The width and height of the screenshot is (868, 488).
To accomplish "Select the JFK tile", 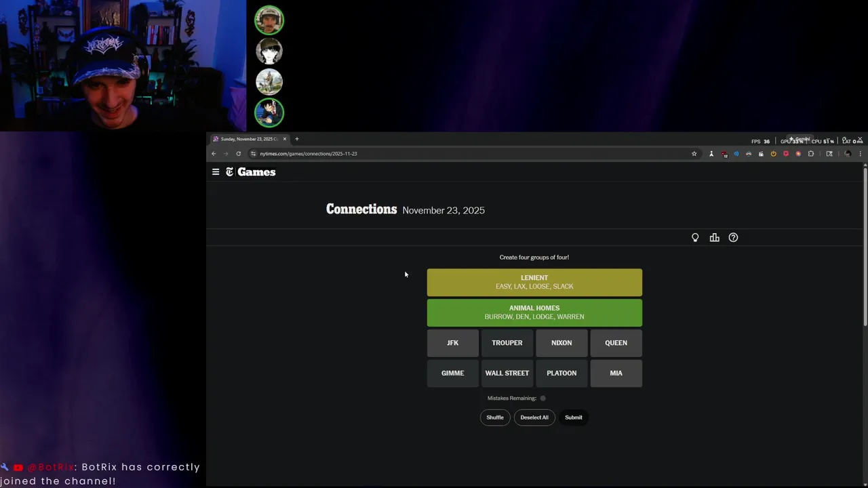I will 453,343.
